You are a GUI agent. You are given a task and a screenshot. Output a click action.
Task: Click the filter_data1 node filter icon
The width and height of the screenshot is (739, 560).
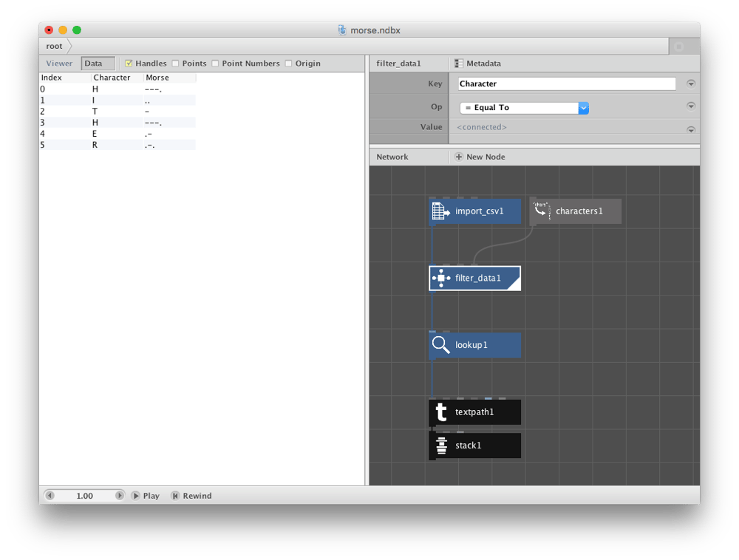[440, 278]
